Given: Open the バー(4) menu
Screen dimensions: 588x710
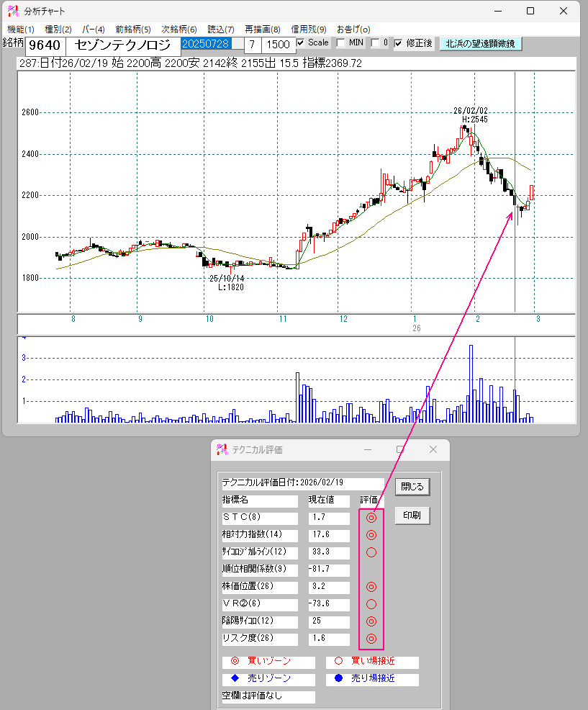Looking at the screenshot, I should [x=94, y=30].
